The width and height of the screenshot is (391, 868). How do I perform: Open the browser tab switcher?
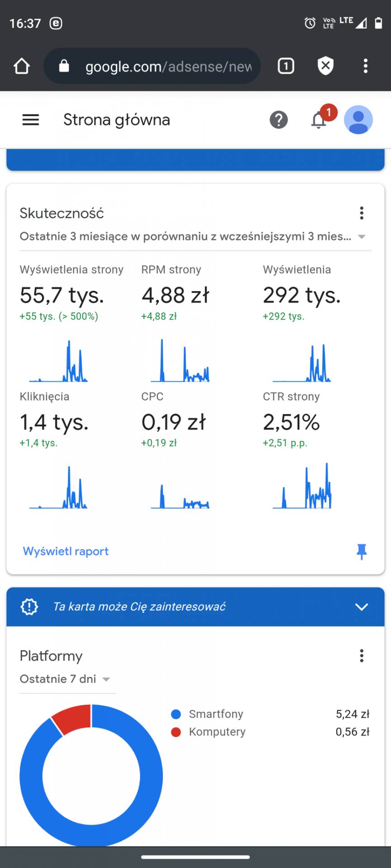click(x=286, y=66)
